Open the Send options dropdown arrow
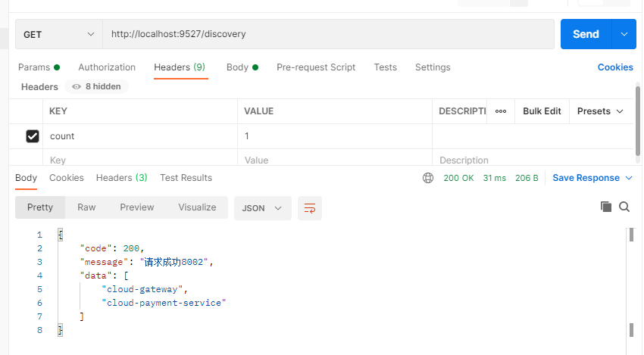 [x=624, y=34]
